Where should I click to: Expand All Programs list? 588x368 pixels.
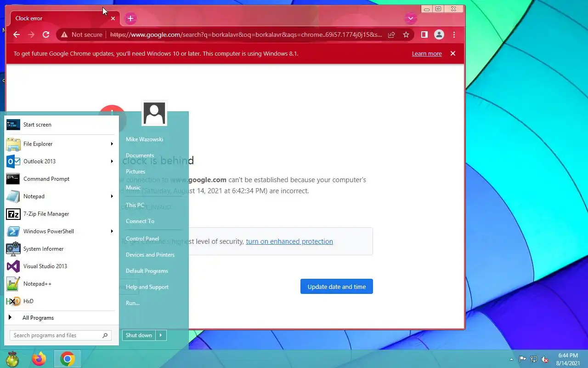click(61, 318)
